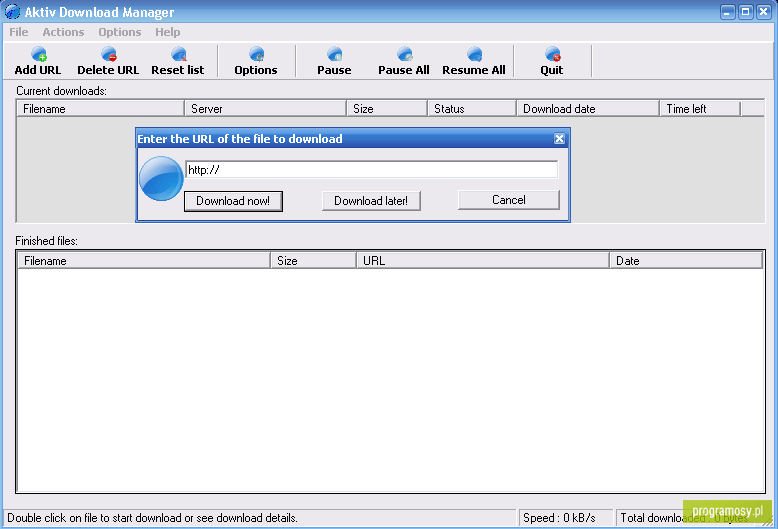This screenshot has width=778, height=529.
Task: Sort current downloads by Server column
Action: (x=265, y=109)
